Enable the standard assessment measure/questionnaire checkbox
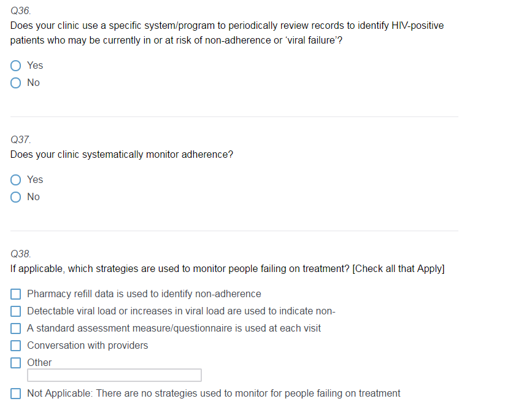 (16, 329)
